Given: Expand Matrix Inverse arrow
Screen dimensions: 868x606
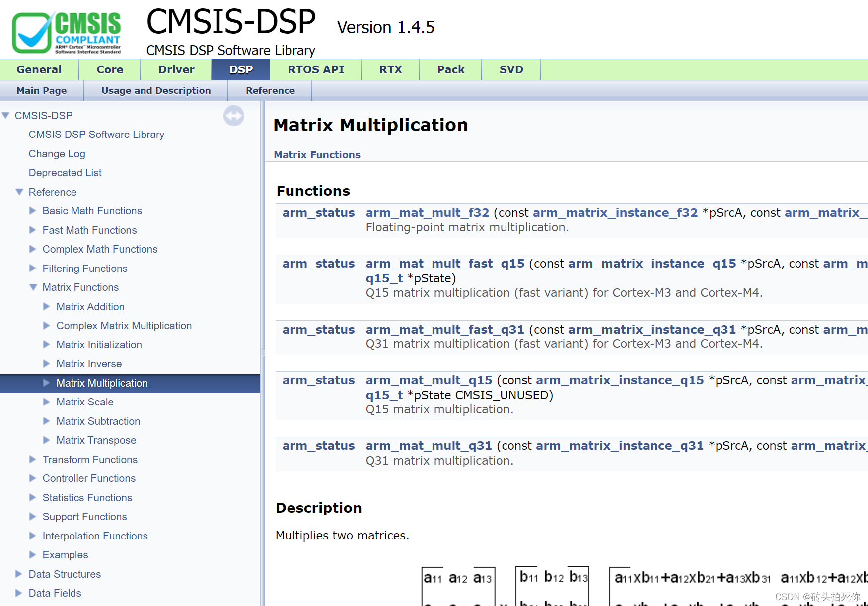Looking at the screenshot, I should [47, 363].
